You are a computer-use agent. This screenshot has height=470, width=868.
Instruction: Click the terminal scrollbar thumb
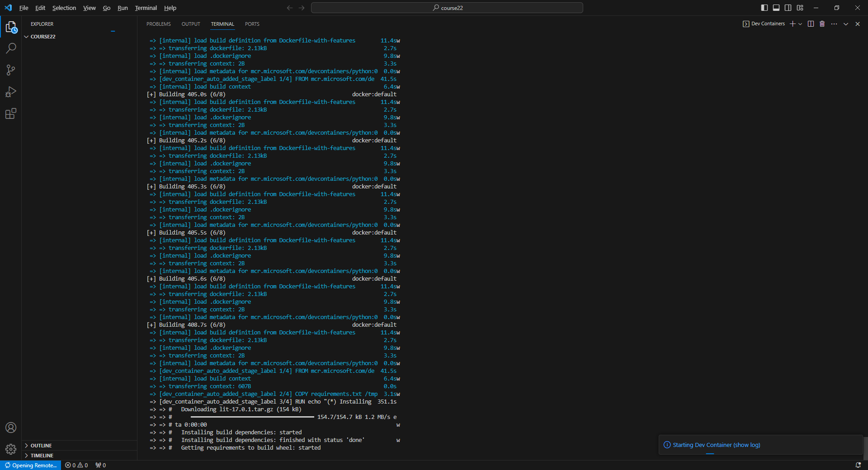pos(865,448)
